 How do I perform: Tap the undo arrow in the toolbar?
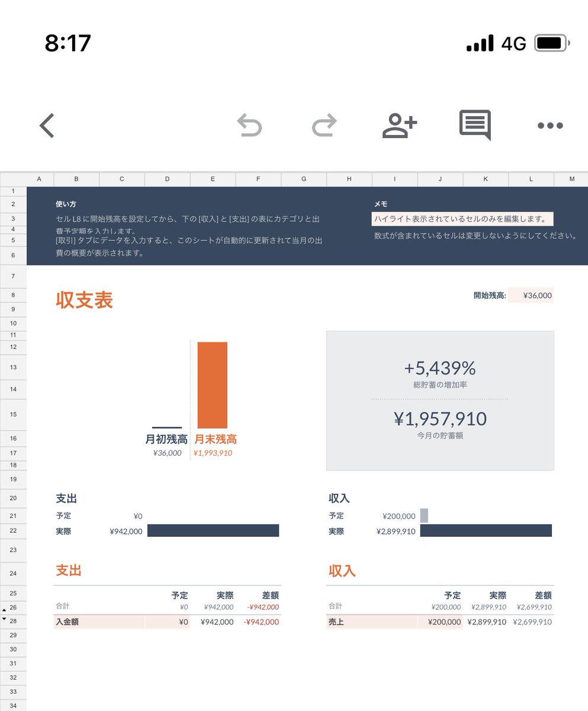[250, 125]
